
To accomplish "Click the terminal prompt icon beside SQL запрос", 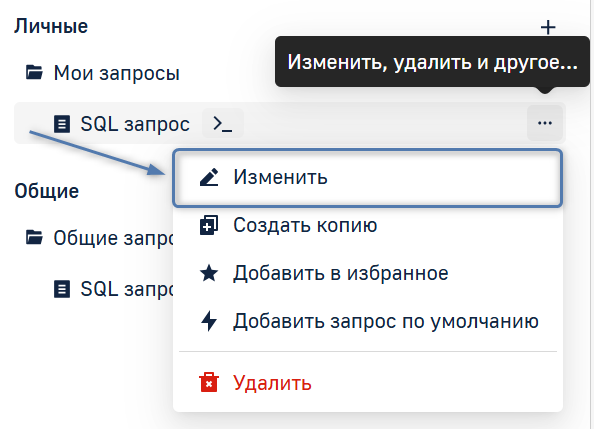I will (223, 124).
